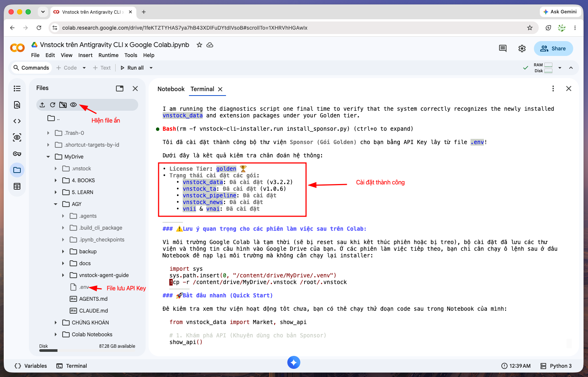Open the Commands search button
The height and width of the screenshot is (377, 588).
point(31,68)
